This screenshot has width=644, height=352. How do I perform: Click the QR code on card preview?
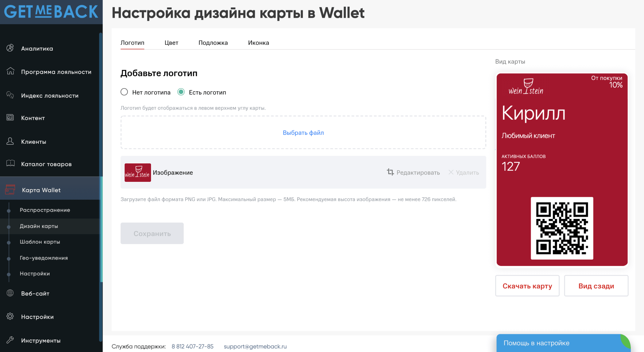[x=562, y=228]
